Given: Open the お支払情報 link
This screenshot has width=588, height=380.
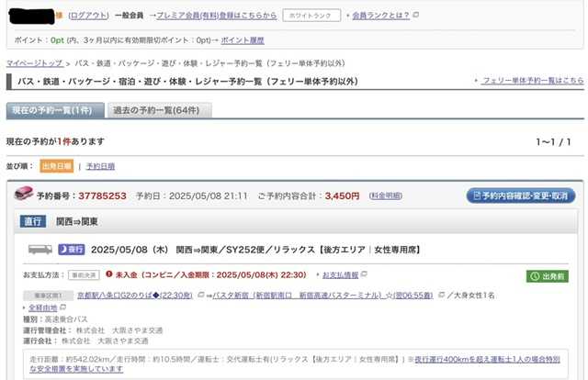Looking at the screenshot, I should (341, 275).
